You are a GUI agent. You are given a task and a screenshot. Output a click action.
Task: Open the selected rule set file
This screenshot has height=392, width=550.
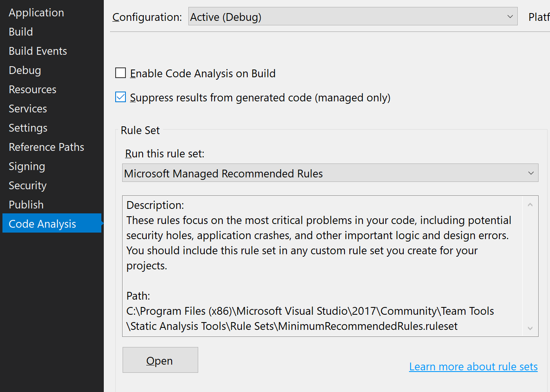160,360
